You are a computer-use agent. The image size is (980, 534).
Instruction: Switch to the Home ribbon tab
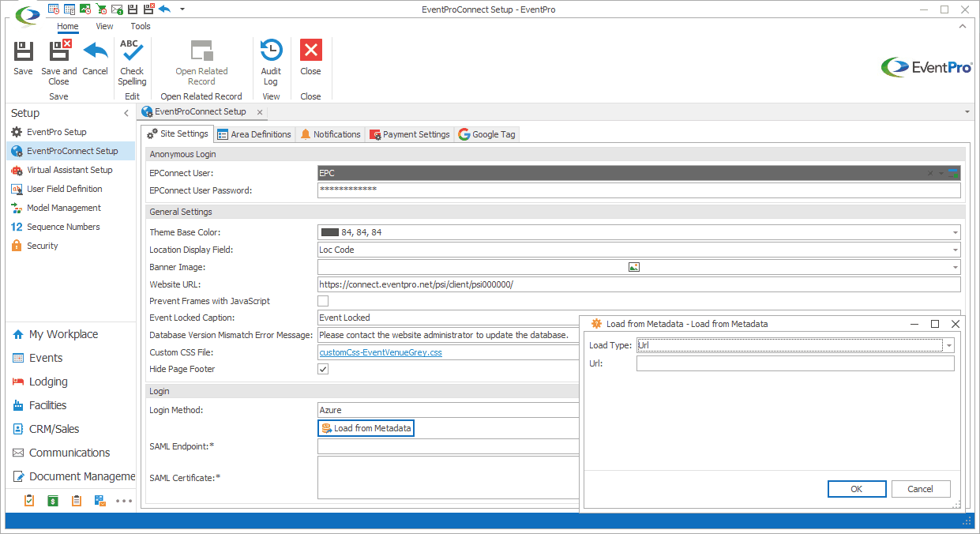pos(68,26)
